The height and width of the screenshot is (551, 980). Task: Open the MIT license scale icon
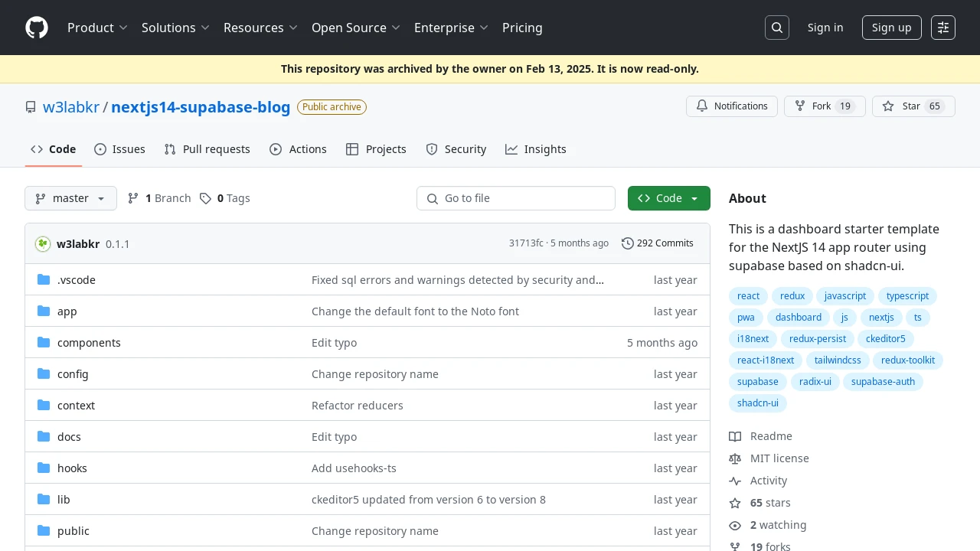point(735,458)
